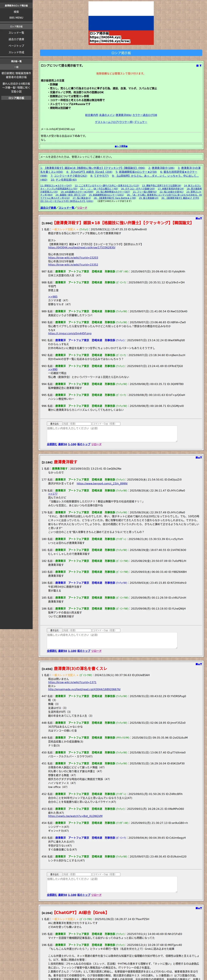Open the デリュケー link
The height and width of the screenshot is (980, 207).
point(141,122)
